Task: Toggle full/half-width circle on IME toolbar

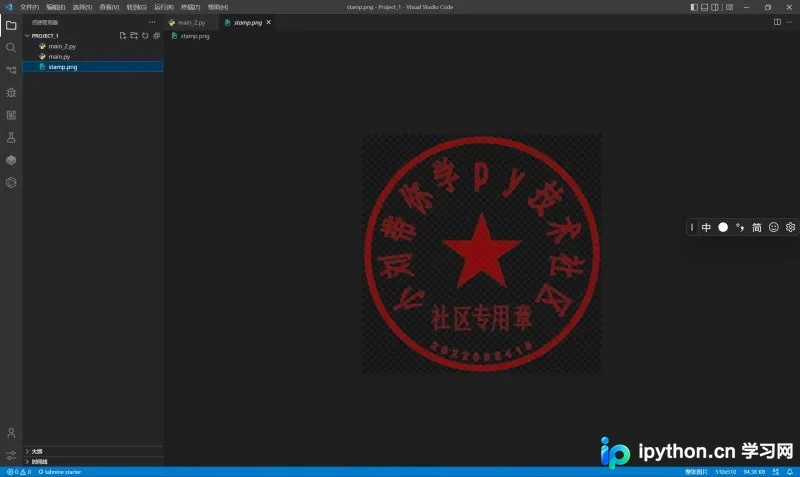Action: tap(723, 227)
